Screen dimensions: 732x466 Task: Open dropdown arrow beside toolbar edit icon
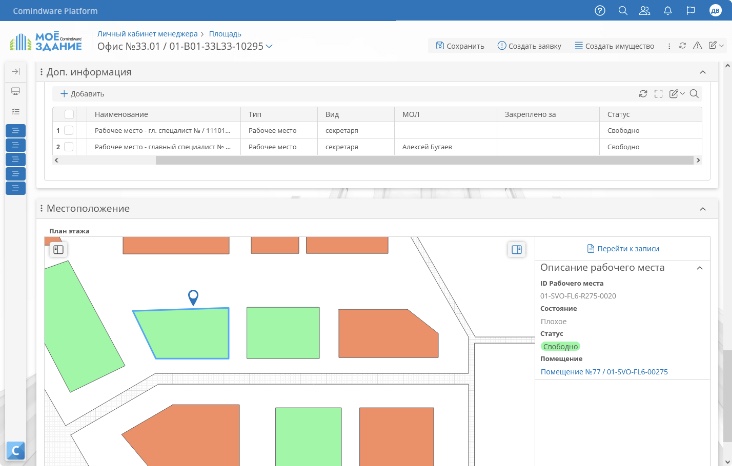tap(721, 45)
